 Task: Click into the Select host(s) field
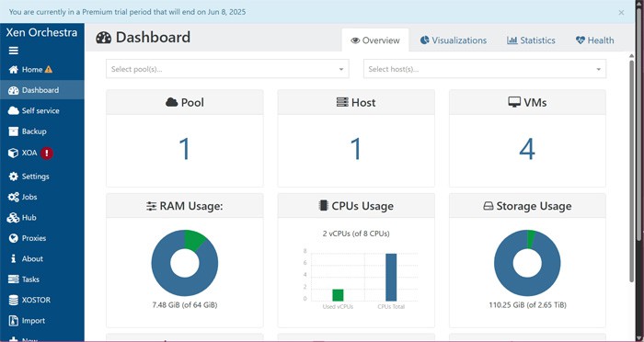485,69
